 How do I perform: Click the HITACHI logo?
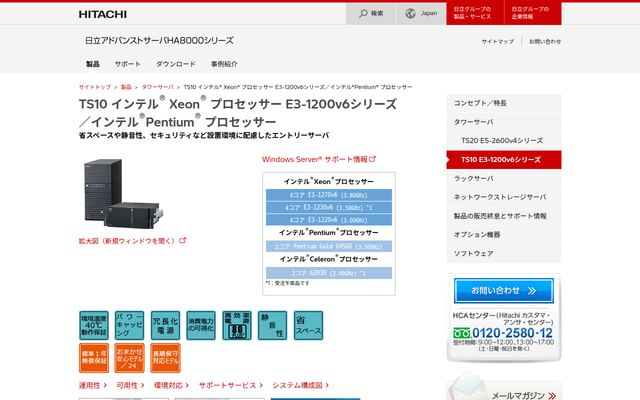102,14
